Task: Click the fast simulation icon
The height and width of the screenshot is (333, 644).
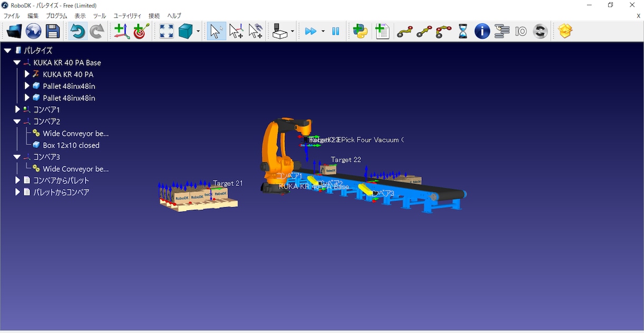Action: [x=311, y=32]
